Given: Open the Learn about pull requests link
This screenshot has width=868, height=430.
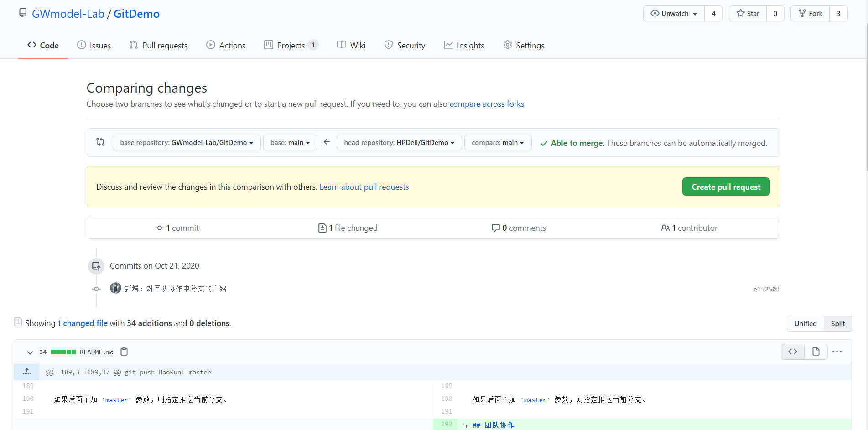Looking at the screenshot, I should click(364, 187).
